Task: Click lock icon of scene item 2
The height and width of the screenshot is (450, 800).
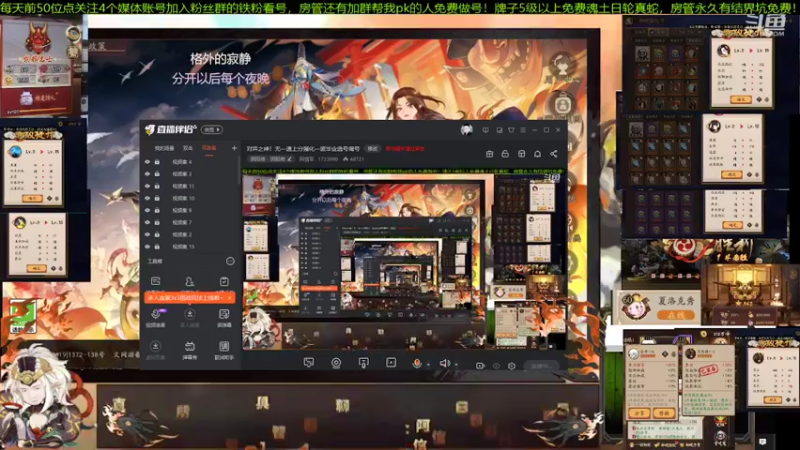Action: pos(157,235)
